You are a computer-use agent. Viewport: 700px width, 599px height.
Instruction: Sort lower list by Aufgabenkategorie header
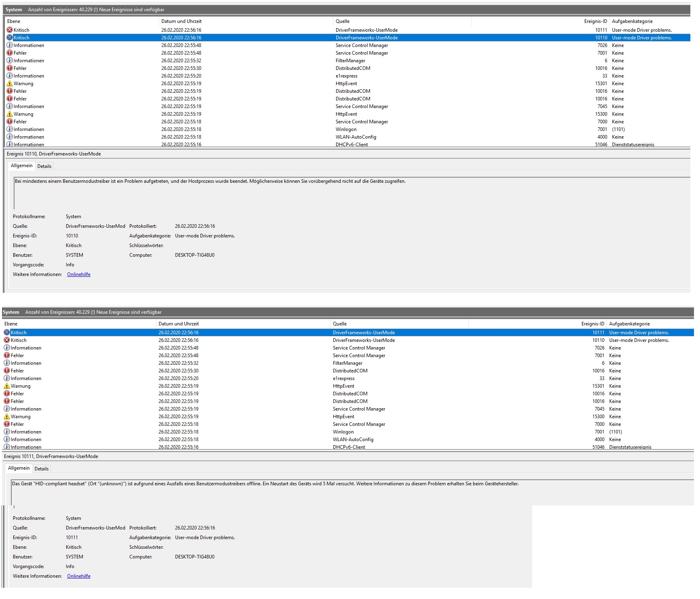point(650,324)
